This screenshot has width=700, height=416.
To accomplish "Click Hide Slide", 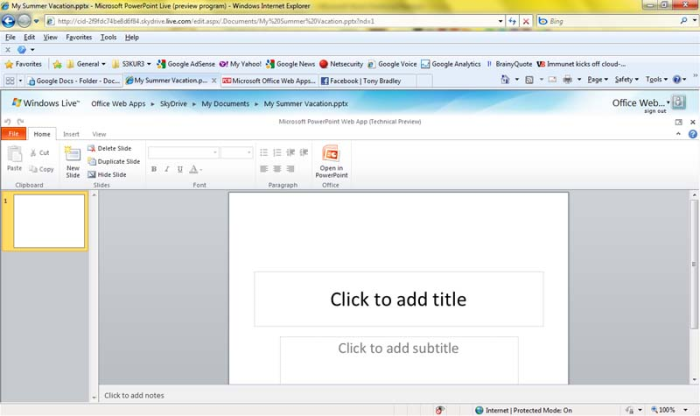I will [107, 175].
